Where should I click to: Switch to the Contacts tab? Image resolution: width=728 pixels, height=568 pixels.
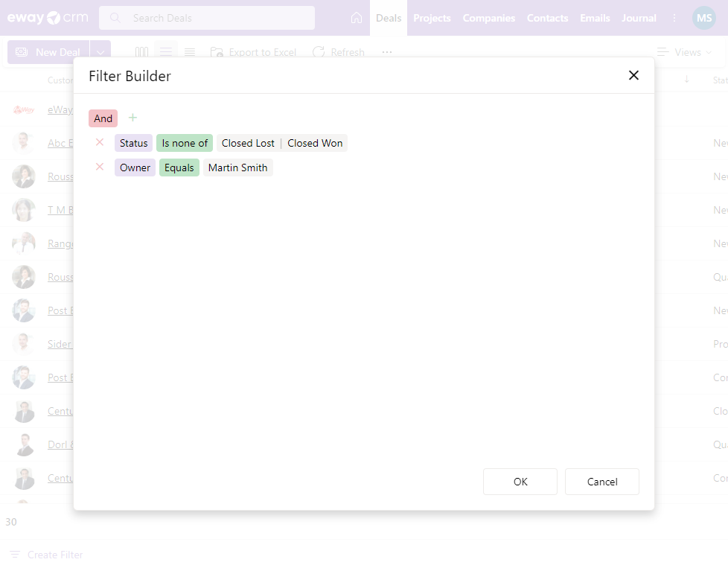pos(547,18)
